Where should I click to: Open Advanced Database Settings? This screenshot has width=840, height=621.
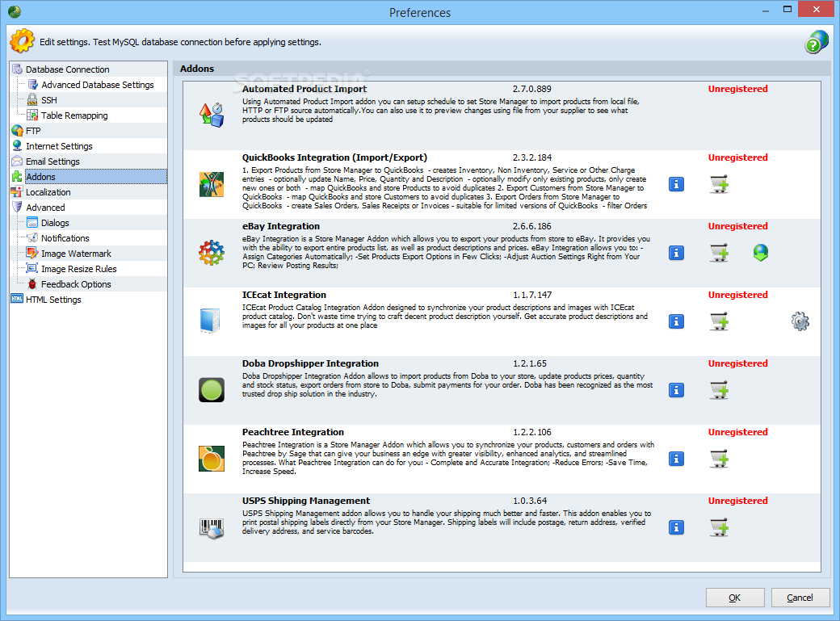tap(98, 85)
